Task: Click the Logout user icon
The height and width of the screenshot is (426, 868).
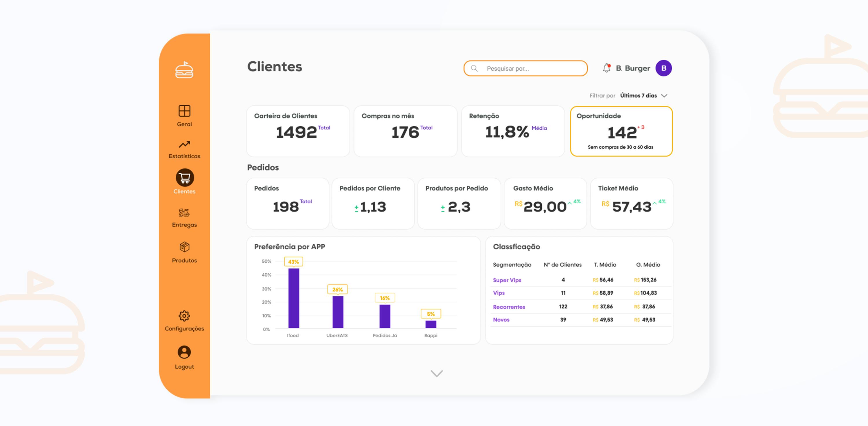Action: coord(184,352)
